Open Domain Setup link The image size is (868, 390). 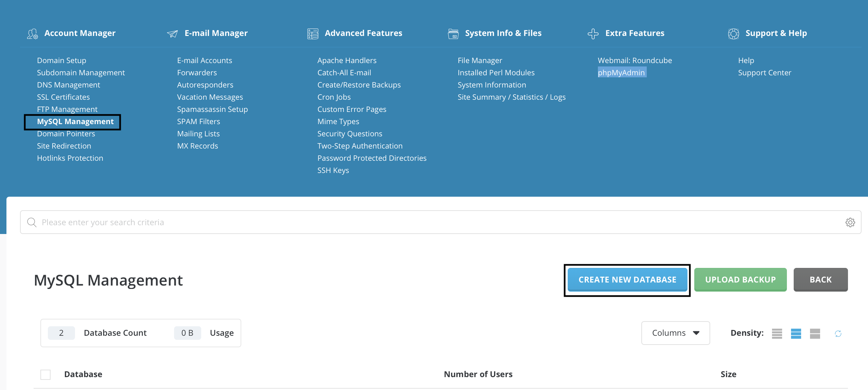pyautogui.click(x=61, y=60)
